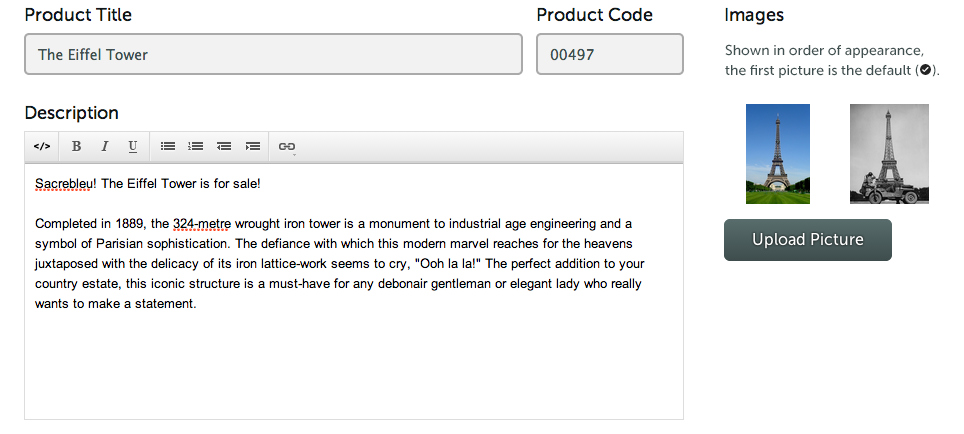Apply italic formatting in description editor
The image size is (964, 434).
(x=105, y=146)
